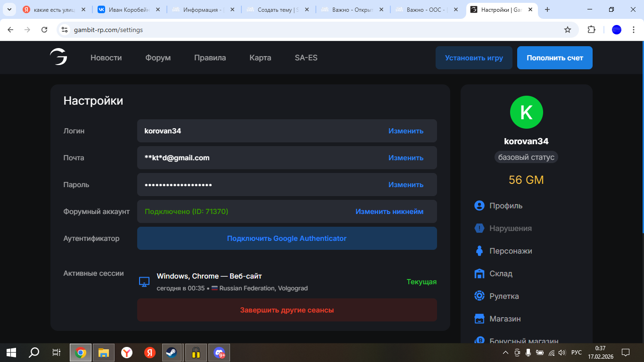The width and height of the screenshot is (644, 362).
Task: Click the Violations hexagon icon in sidebar
Action: tap(479, 228)
